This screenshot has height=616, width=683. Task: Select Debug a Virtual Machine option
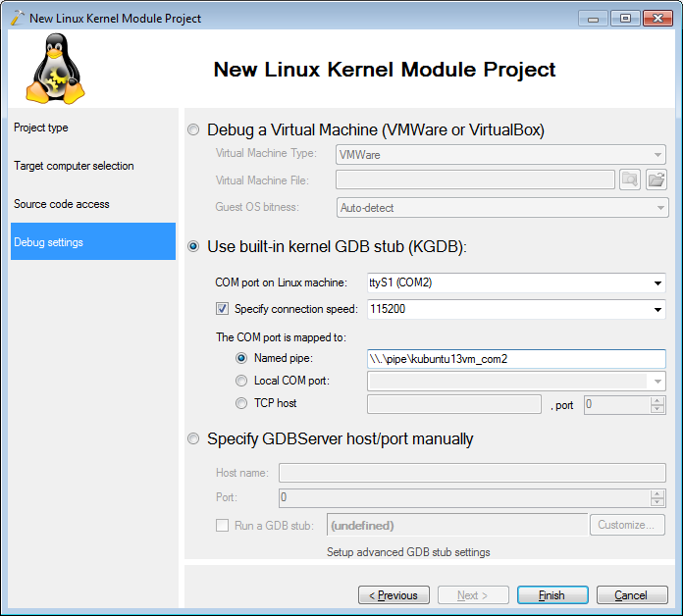coord(193,129)
